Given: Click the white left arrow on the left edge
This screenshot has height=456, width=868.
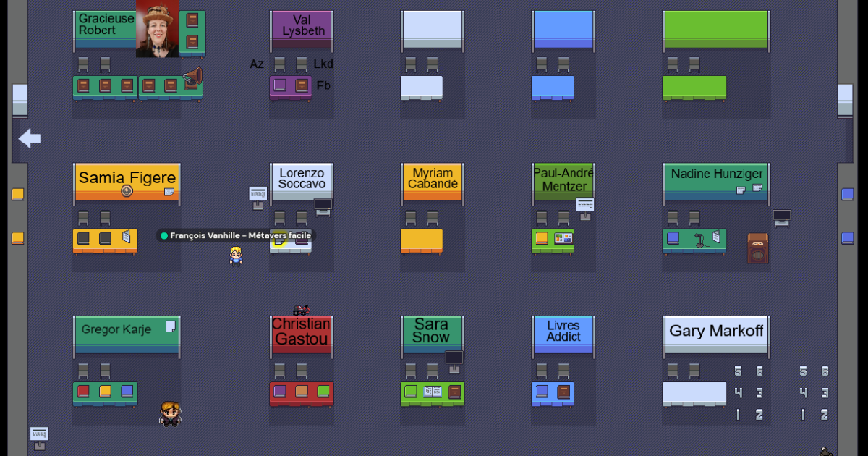Looking at the screenshot, I should (30, 138).
